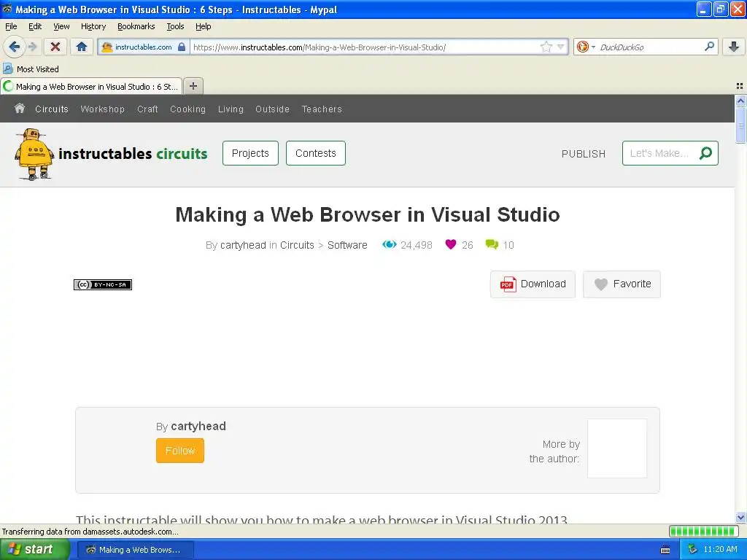Open the Help menu

[x=203, y=26]
